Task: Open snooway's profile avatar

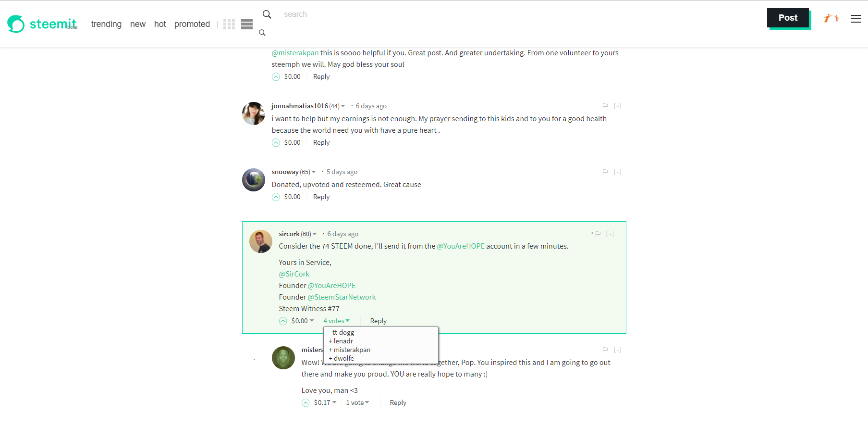Action: (254, 180)
